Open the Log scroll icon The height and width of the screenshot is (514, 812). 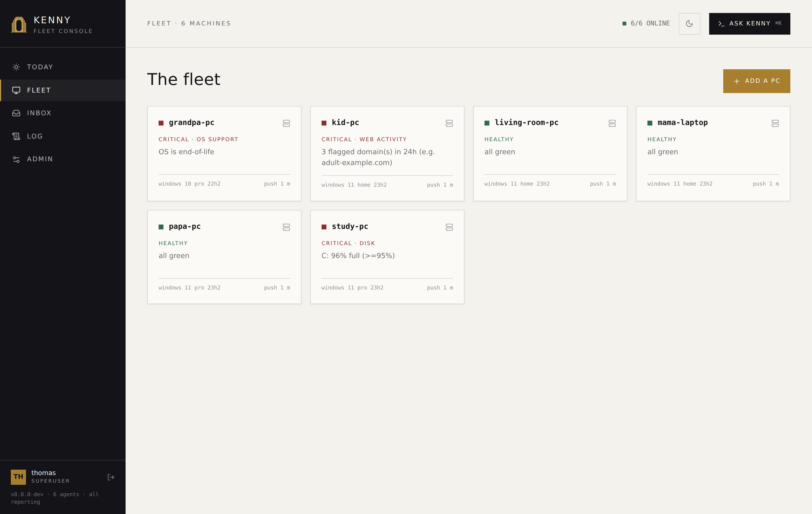16,136
